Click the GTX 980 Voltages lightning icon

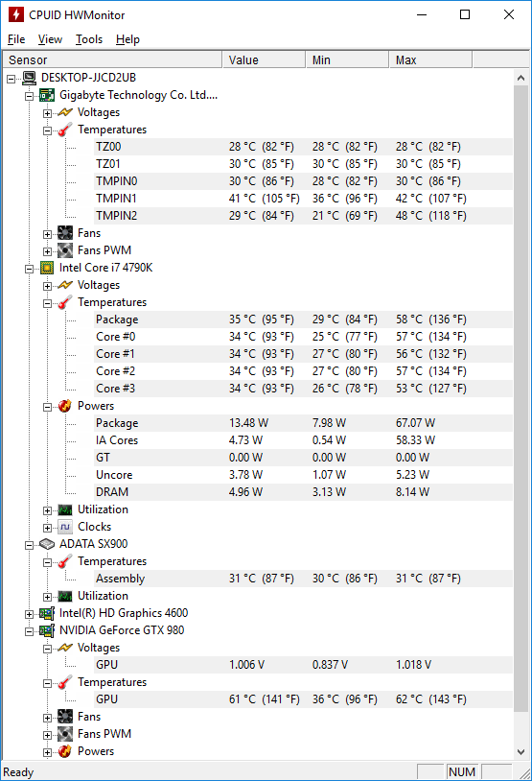pyautogui.click(x=65, y=648)
